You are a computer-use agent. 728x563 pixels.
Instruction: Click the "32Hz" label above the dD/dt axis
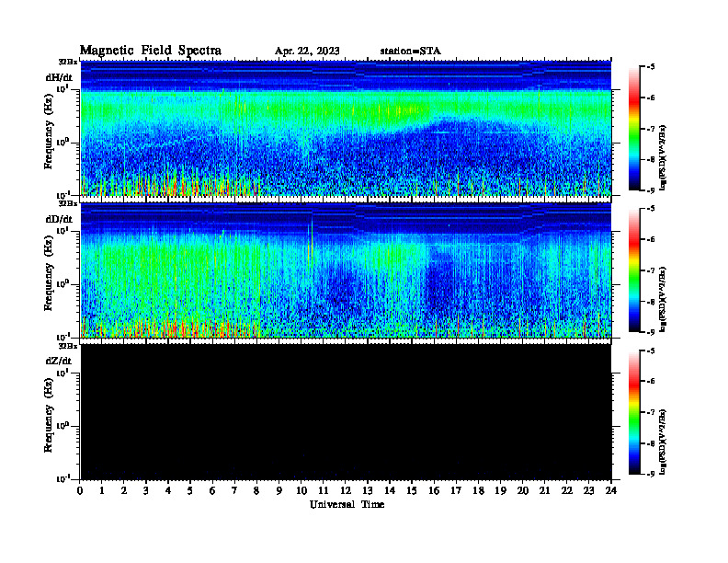(x=68, y=203)
